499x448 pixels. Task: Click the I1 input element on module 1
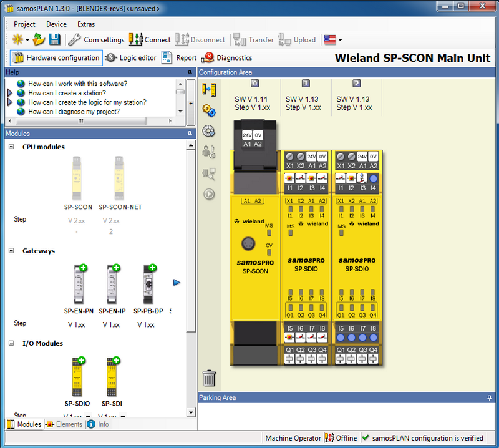pos(289,178)
